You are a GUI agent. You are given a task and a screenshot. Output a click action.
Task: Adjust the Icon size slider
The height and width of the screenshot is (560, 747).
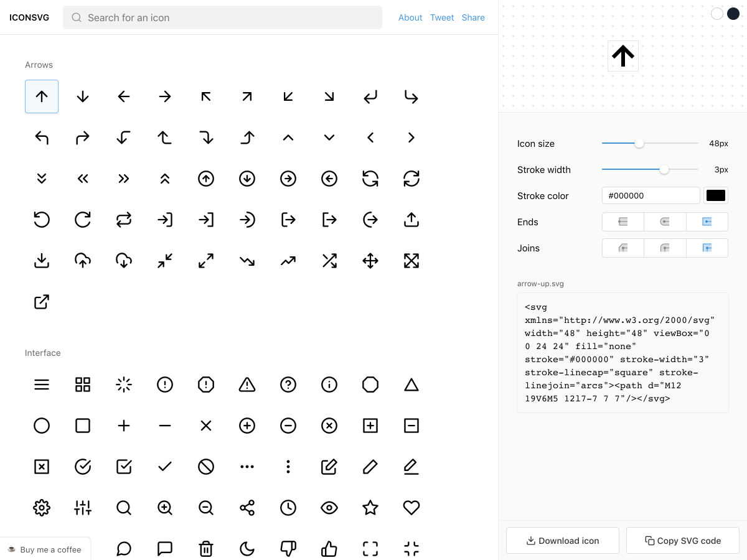[650, 143]
